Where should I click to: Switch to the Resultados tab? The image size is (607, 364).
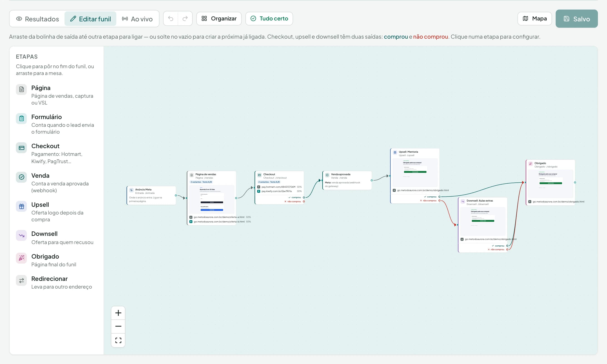click(x=37, y=19)
